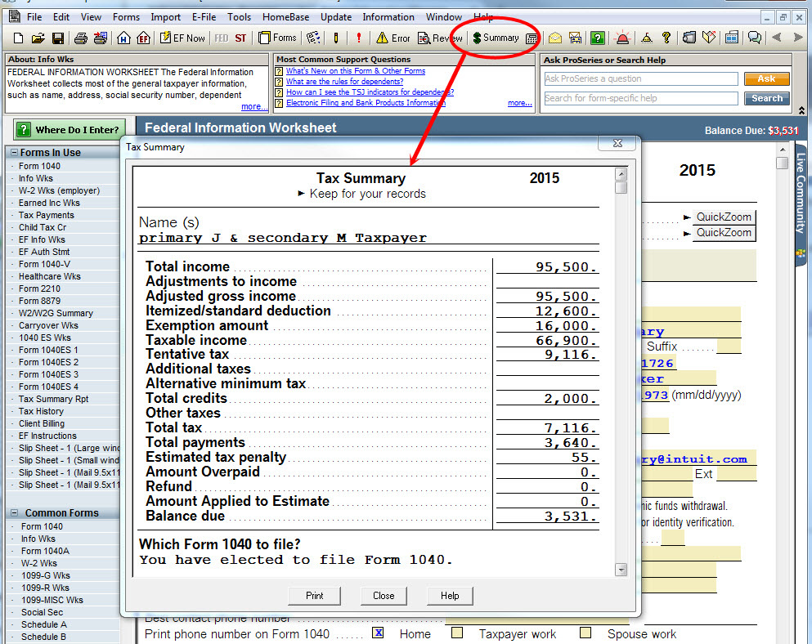Screen dimensions: 812x644
Task: Open What's New on this Form link
Action: pos(355,71)
